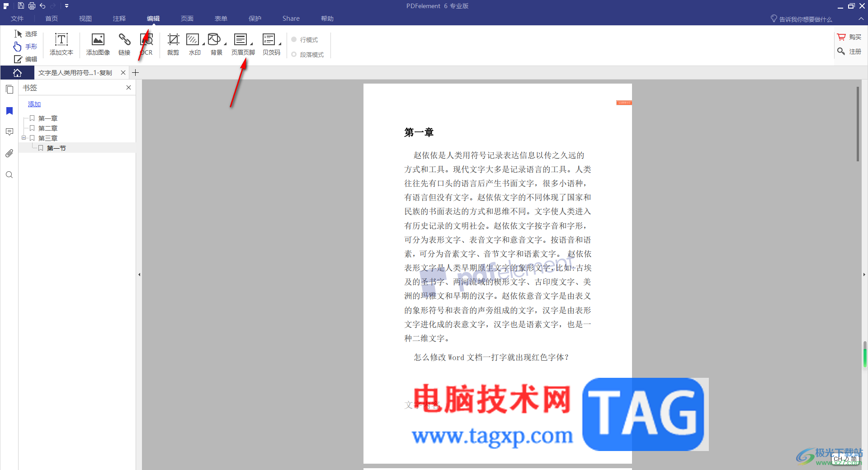This screenshot has height=470, width=868.
Task: Open the quick access customize dropdown
Action: click(66, 6)
